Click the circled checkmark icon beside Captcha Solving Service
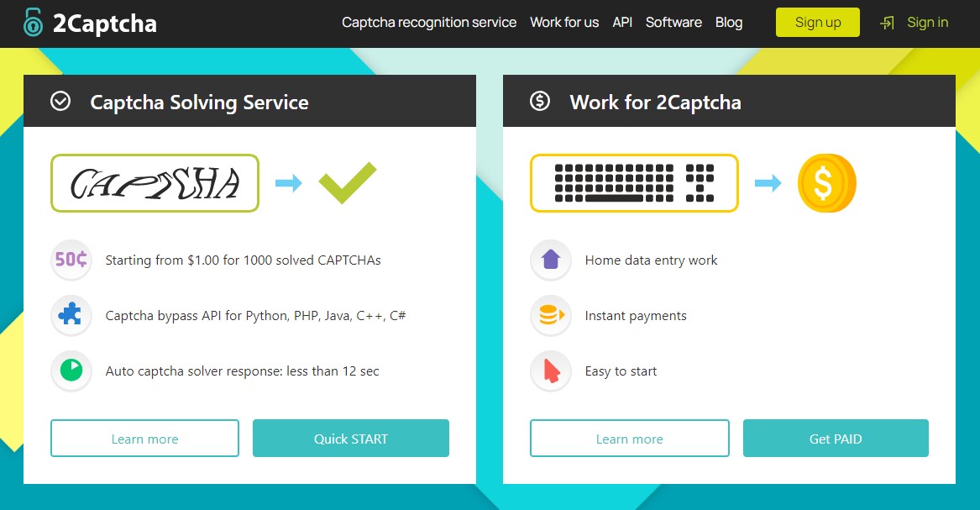The width and height of the screenshot is (980, 510). tap(60, 101)
